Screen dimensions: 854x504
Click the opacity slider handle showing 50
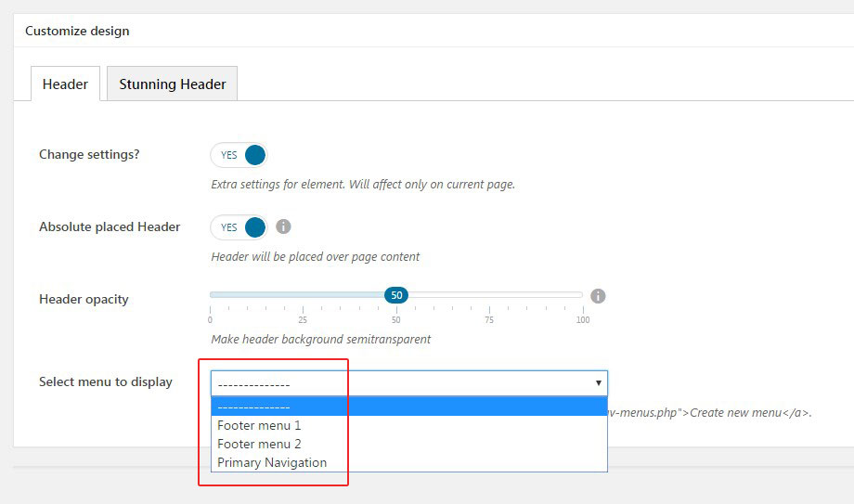[396, 295]
